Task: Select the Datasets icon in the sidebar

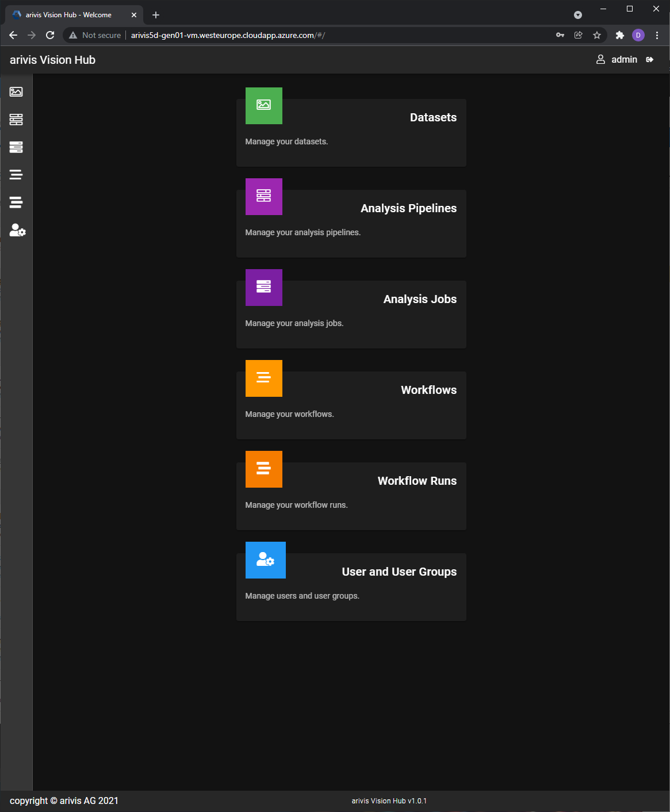Action: pyautogui.click(x=16, y=91)
